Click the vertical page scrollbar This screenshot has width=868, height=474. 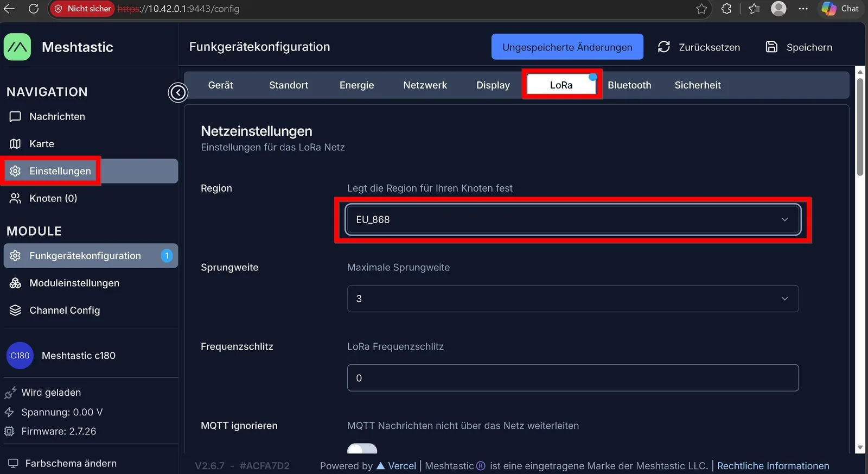coord(860,128)
